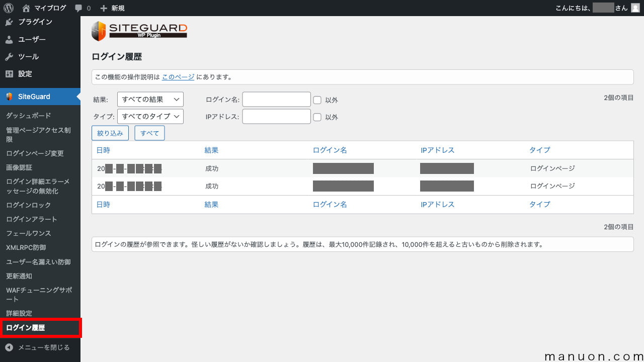Open the プラグイン plug icon menu
644x362 pixels.
coord(9,22)
